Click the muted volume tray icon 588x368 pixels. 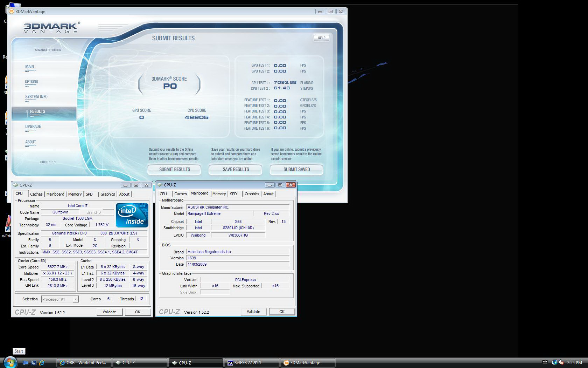pyautogui.click(x=561, y=362)
